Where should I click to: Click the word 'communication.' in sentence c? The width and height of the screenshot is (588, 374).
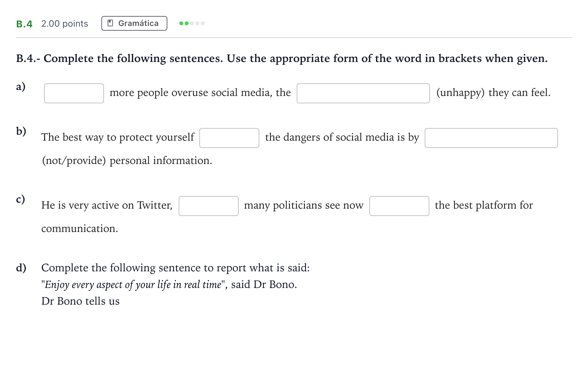coord(80,229)
